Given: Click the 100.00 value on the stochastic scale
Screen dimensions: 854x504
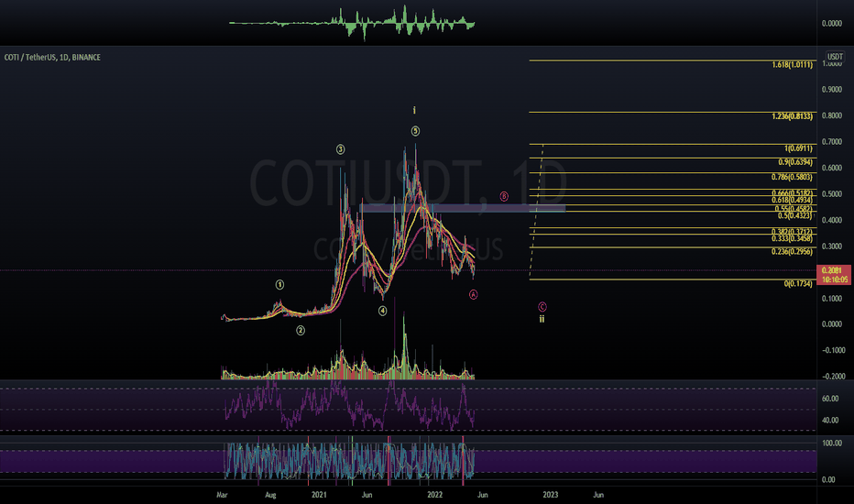Looking at the screenshot, I should tap(832, 443).
